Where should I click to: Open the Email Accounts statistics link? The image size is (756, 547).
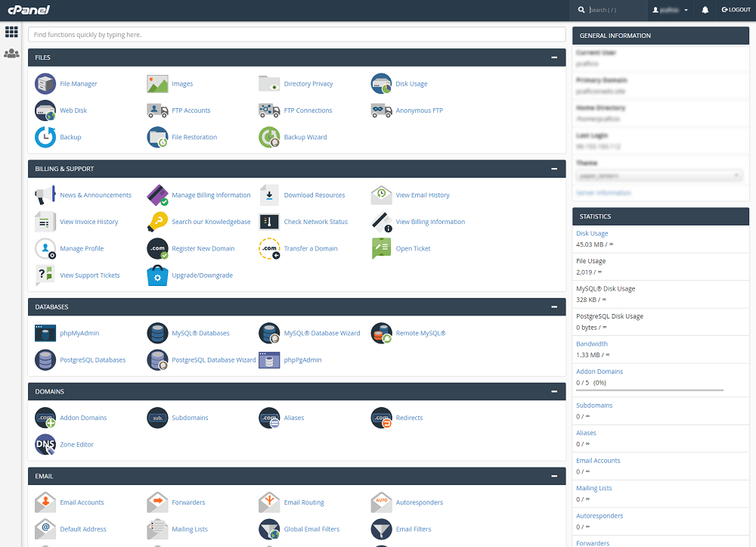click(598, 461)
